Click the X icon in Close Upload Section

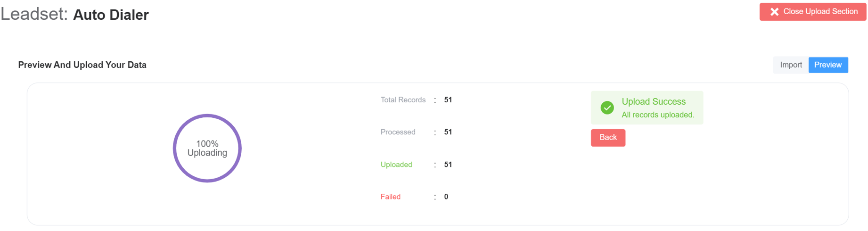(x=774, y=12)
